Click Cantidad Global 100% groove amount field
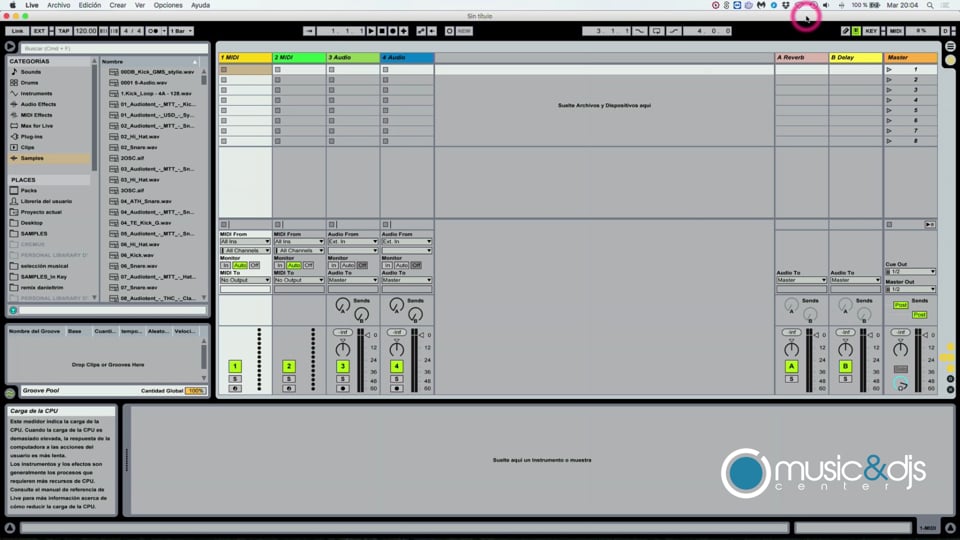 195,391
